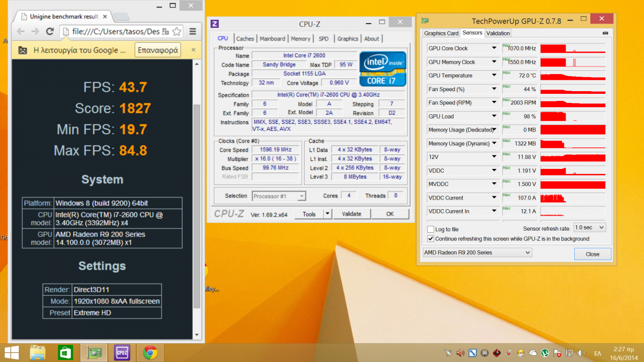Enable the Log to file checkbox

[430, 230]
